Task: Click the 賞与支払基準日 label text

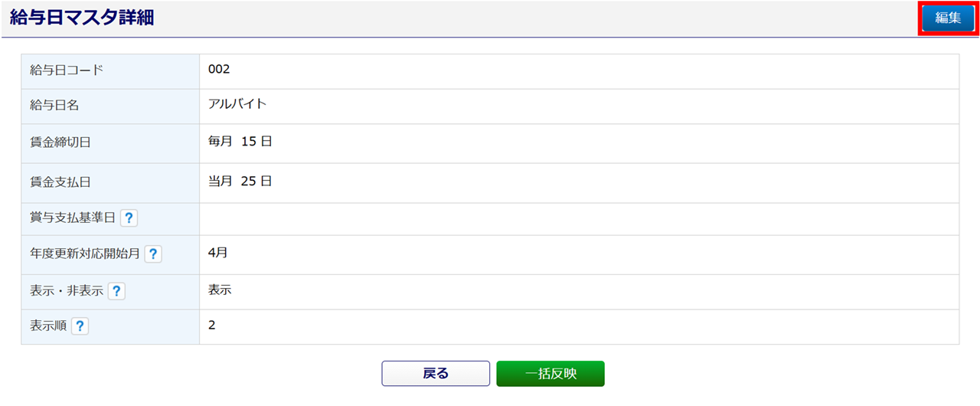Action: point(72,218)
